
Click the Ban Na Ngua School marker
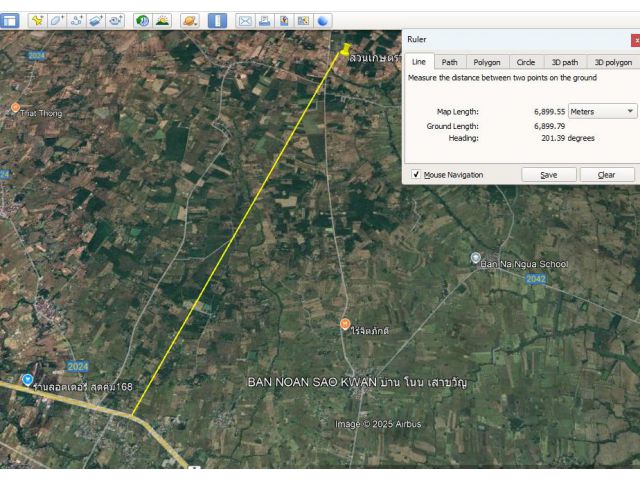(475, 258)
